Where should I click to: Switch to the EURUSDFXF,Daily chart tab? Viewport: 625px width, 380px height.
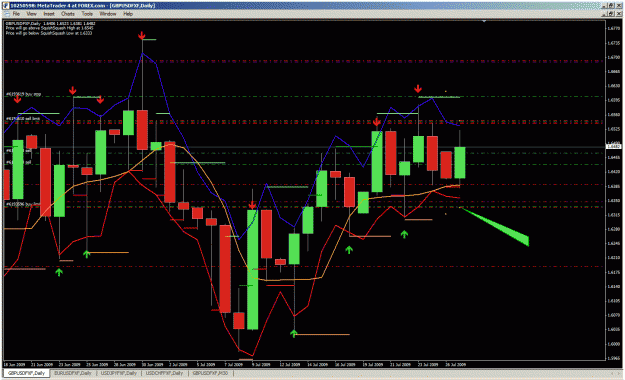[73, 373]
